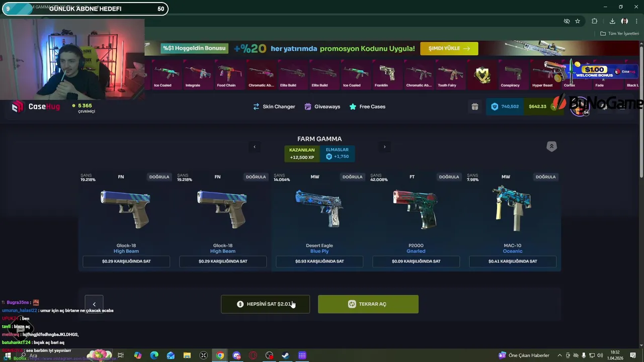Open Chrome profile avatar
The height and width of the screenshot is (362, 644).
click(624, 21)
